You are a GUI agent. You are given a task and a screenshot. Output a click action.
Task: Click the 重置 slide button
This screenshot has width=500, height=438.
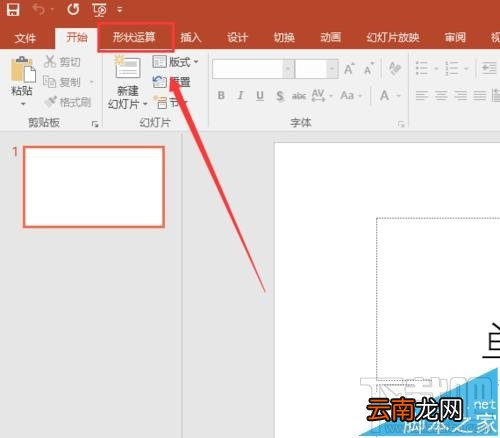171,82
